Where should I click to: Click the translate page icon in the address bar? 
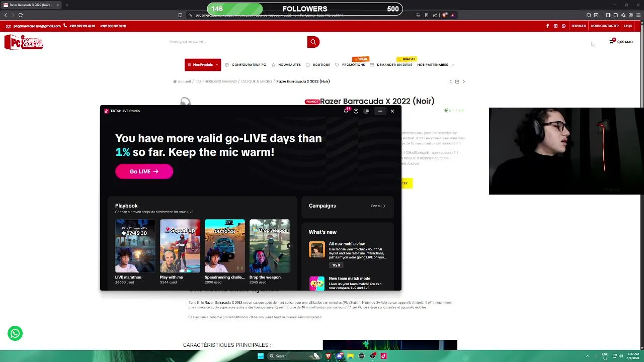click(418, 15)
